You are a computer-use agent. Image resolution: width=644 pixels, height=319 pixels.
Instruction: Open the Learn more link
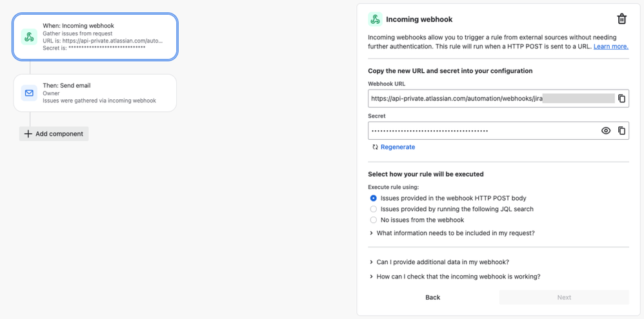pyautogui.click(x=610, y=46)
